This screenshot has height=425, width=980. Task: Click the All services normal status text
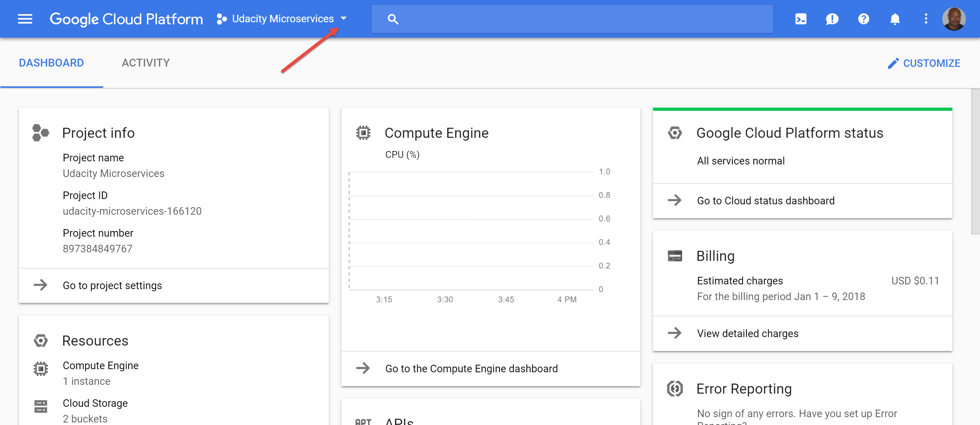click(741, 161)
